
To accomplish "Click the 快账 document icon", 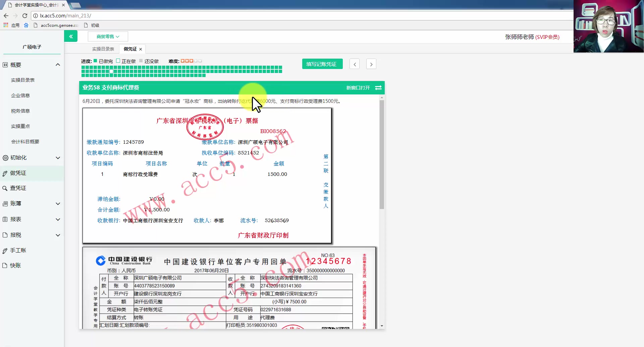I will (5, 266).
